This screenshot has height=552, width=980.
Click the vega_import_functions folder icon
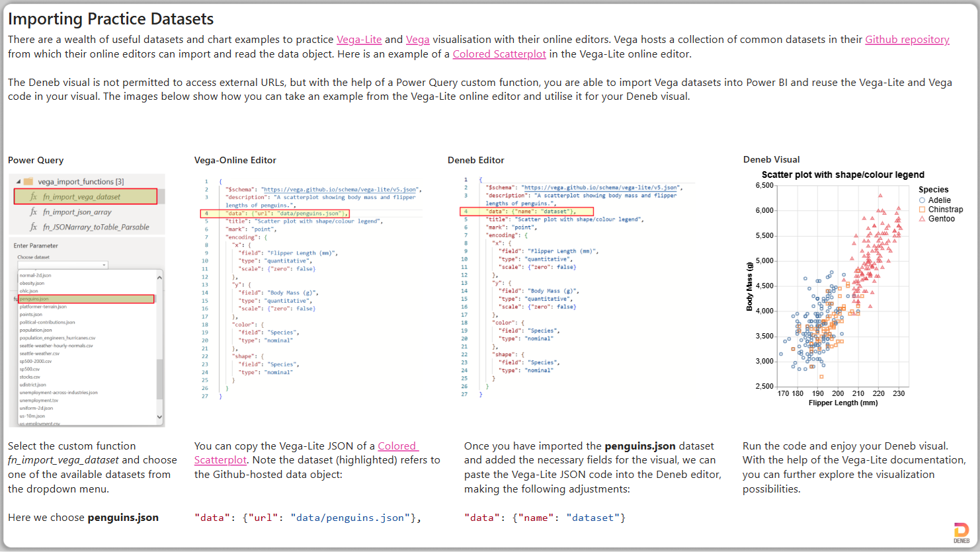point(28,181)
